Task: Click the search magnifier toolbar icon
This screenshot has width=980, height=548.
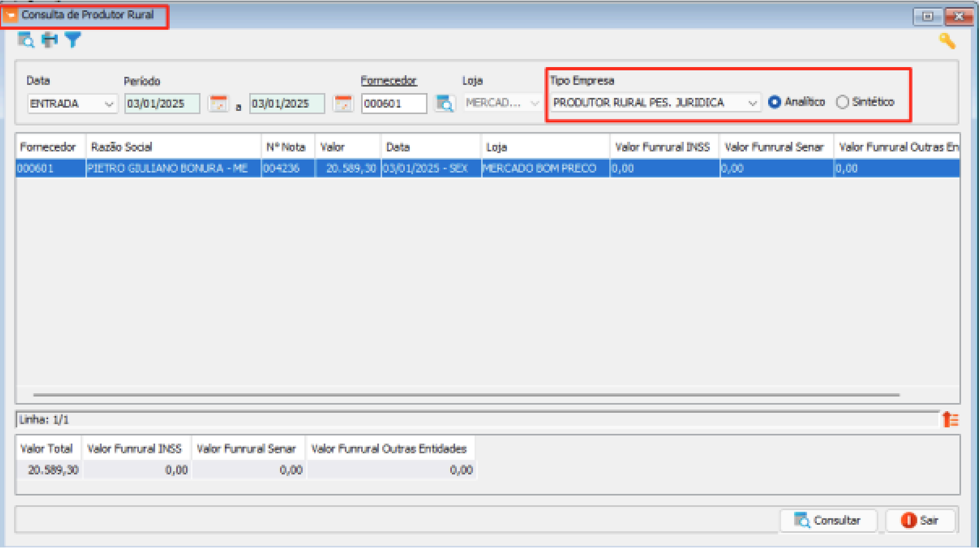Action: 25,40
